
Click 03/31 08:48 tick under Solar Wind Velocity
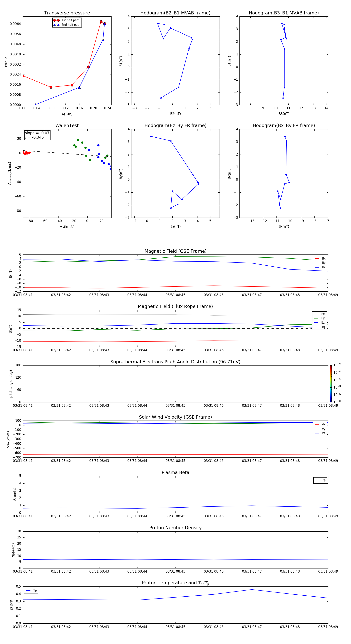pos(290,461)
